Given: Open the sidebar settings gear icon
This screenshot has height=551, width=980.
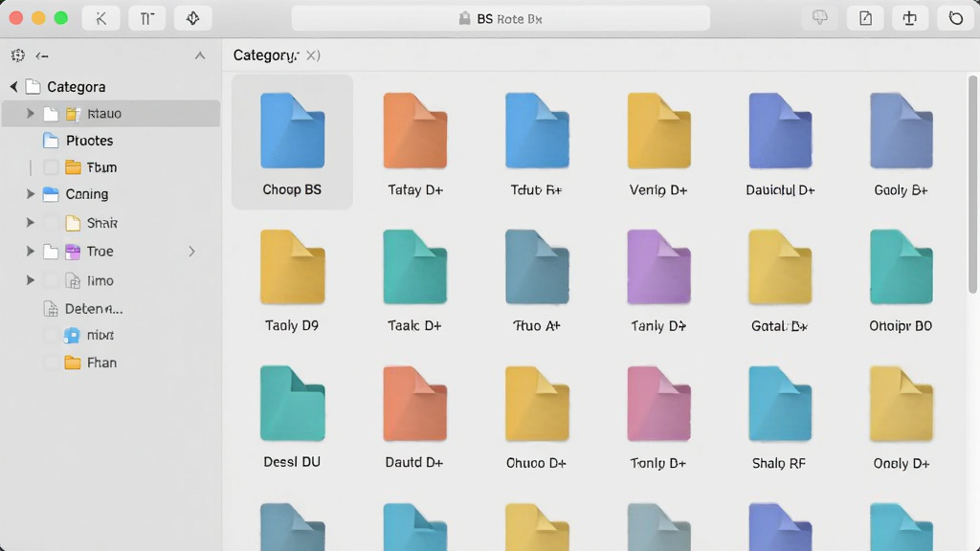Looking at the screenshot, I should click(x=18, y=55).
